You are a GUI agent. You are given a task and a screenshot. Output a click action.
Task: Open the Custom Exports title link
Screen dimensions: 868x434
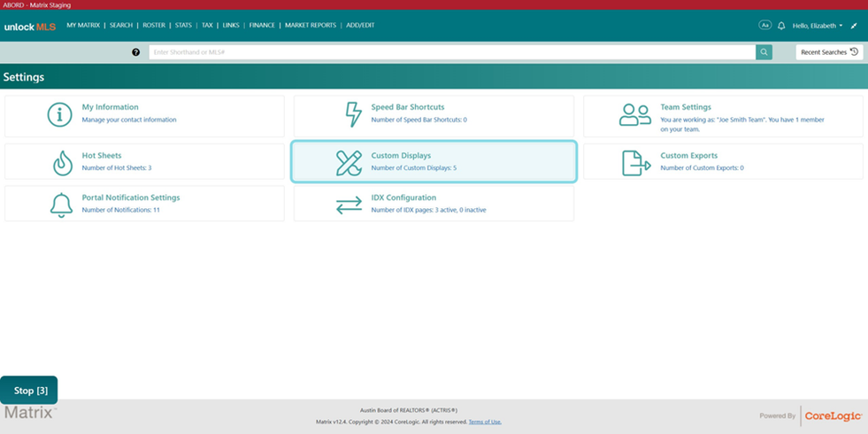pyautogui.click(x=688, y=156)
